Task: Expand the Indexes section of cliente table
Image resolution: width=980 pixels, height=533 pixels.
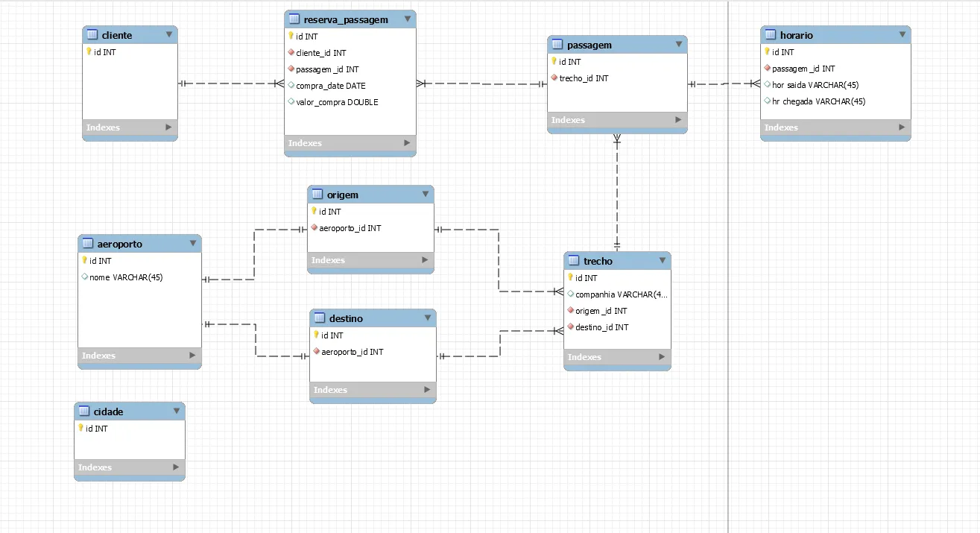Action: [x=168, y=127]
